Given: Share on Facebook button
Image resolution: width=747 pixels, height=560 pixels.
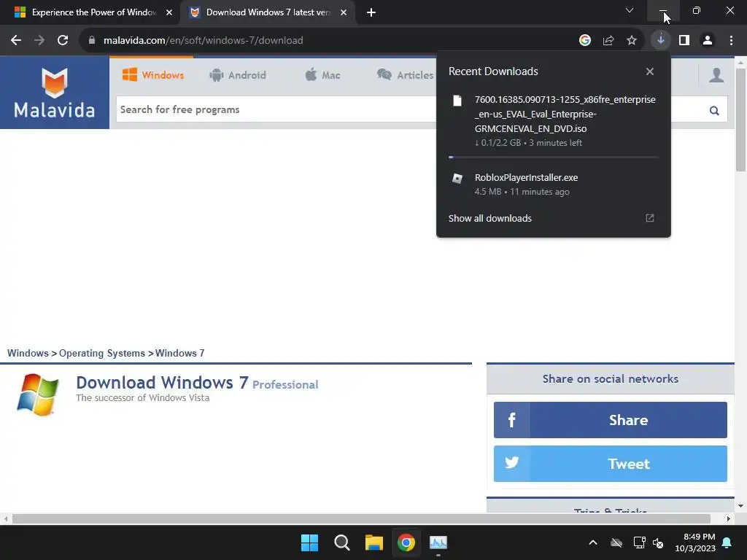Looking at the screenshot, I should [x=611, y=420].
